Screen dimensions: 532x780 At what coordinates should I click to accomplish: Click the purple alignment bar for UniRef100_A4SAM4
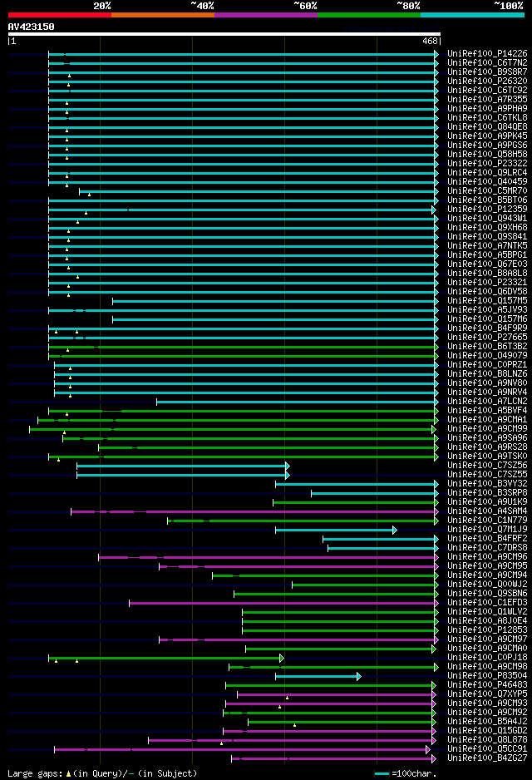[254, 511]
